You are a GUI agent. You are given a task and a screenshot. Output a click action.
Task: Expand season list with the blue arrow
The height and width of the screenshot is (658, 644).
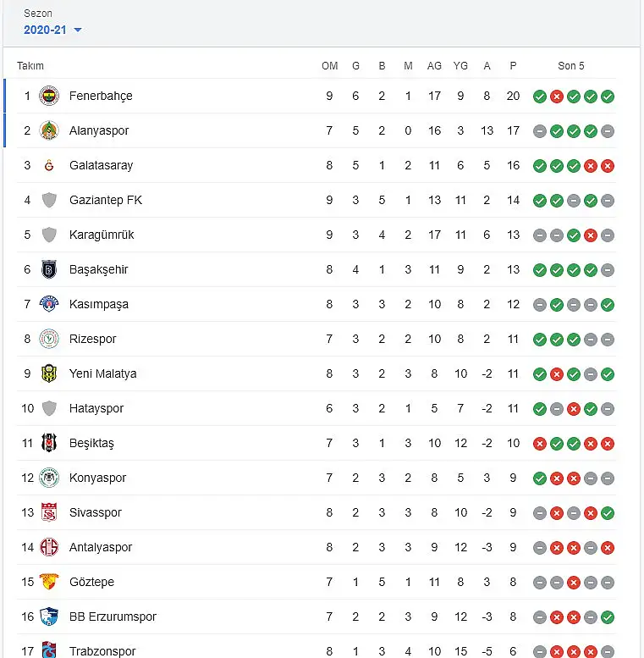[78, 30]
